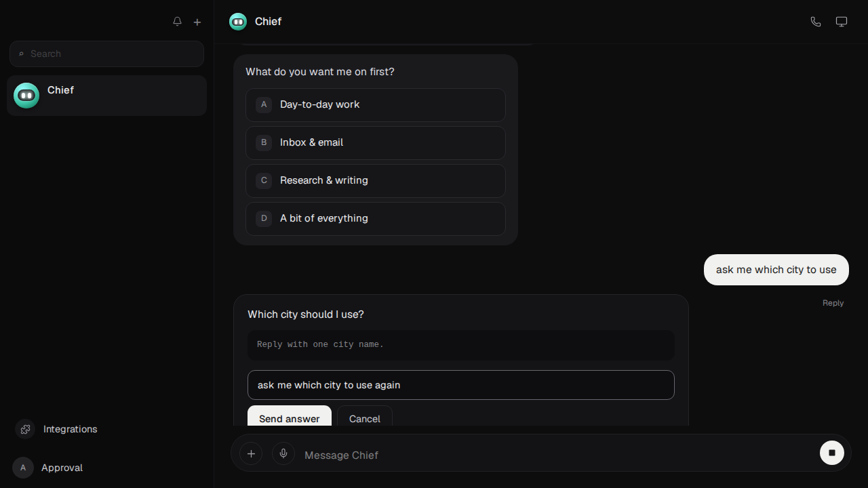Open the Chief conversation in sidebar
868x488 pixels.
pos(106,96)
